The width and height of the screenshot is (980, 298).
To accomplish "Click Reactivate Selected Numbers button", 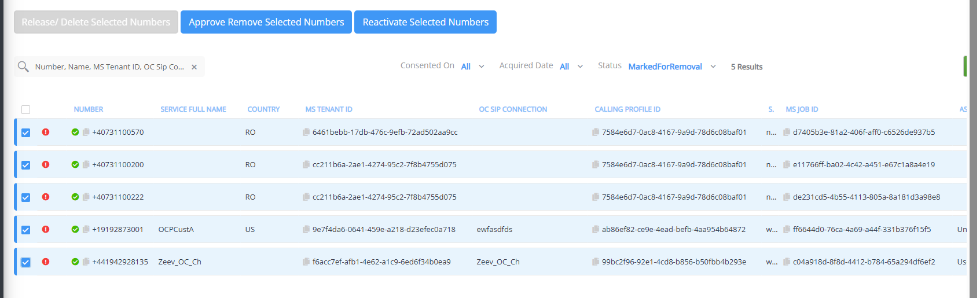I will tap(425, 22).
